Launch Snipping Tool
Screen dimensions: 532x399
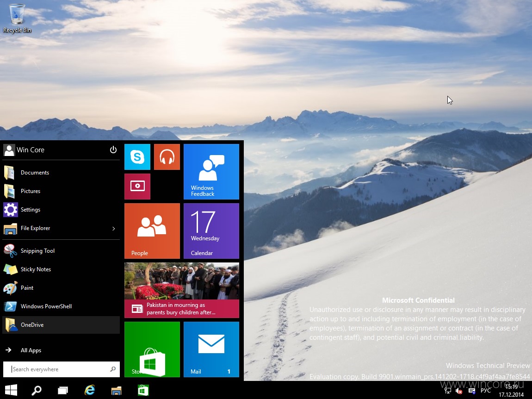pos(61,251)
